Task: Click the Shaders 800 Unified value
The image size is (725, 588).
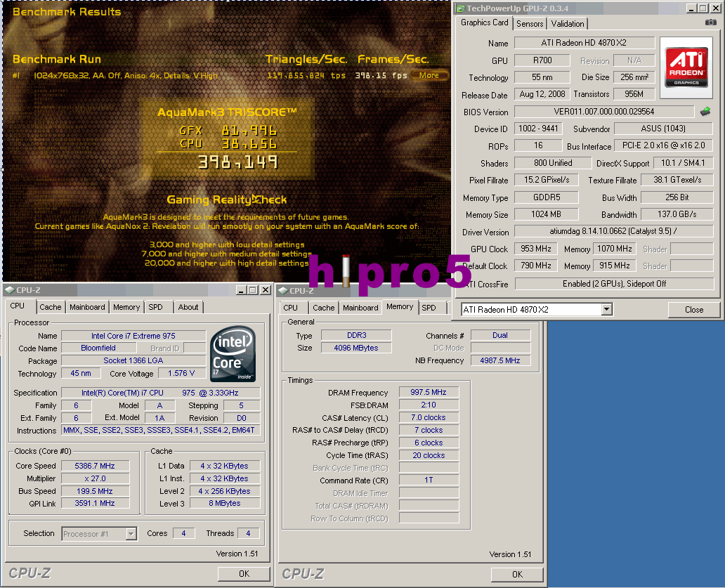Action: point(553,163)
